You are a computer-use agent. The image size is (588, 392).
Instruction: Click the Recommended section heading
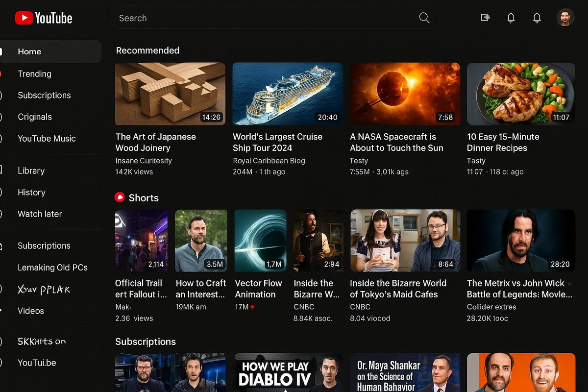point(147,50)
